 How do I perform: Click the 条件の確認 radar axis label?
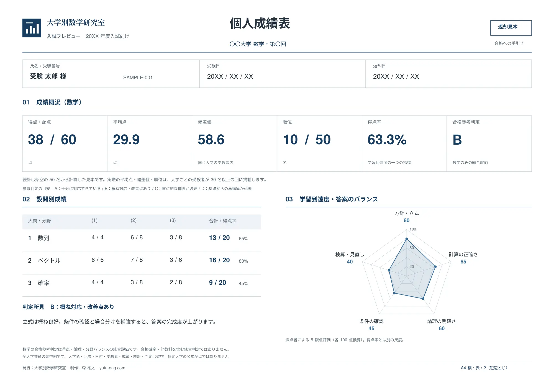[x=371, y=321]
